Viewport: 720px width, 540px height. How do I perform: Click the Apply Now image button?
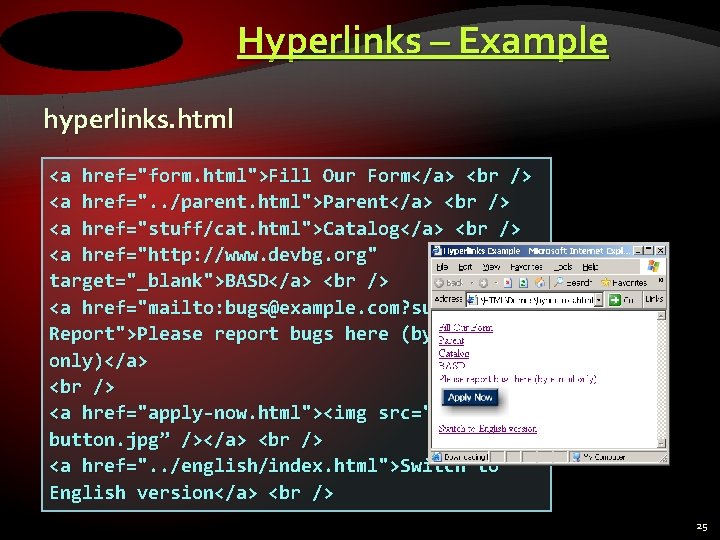click(470, 398)
